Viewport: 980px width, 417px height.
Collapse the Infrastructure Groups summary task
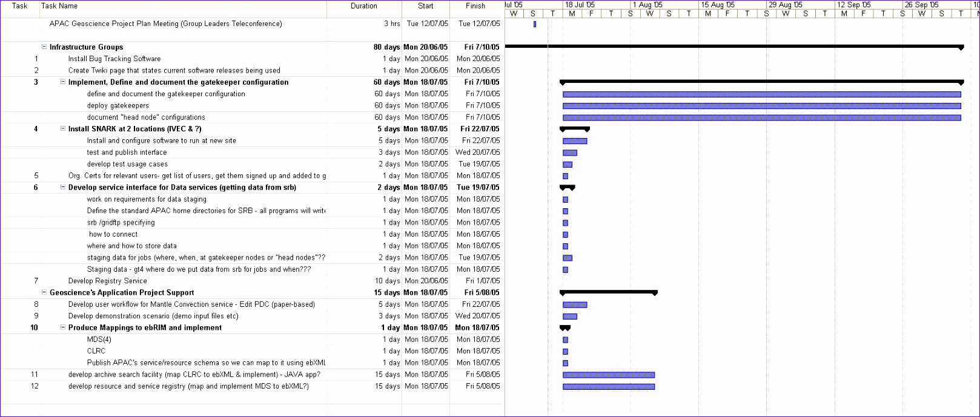[44, 47]
